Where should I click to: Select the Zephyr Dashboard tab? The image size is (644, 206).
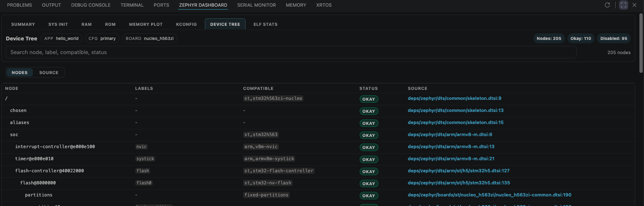[x=203, y=5]
